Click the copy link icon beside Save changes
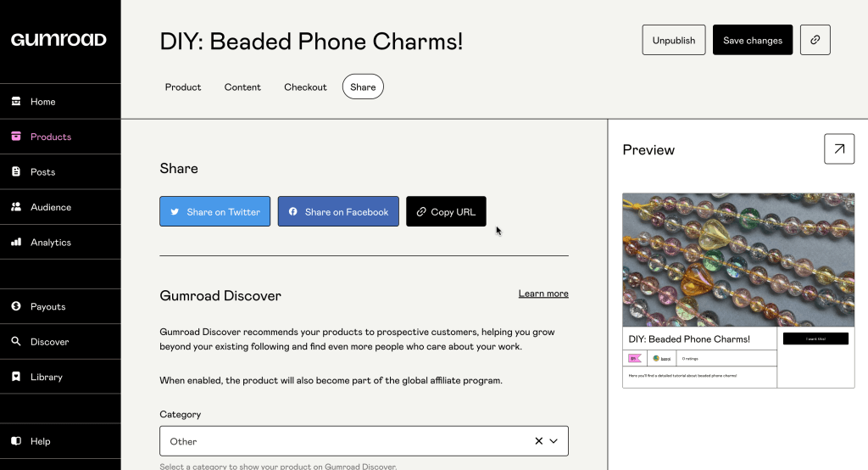 tap(815, 40)
